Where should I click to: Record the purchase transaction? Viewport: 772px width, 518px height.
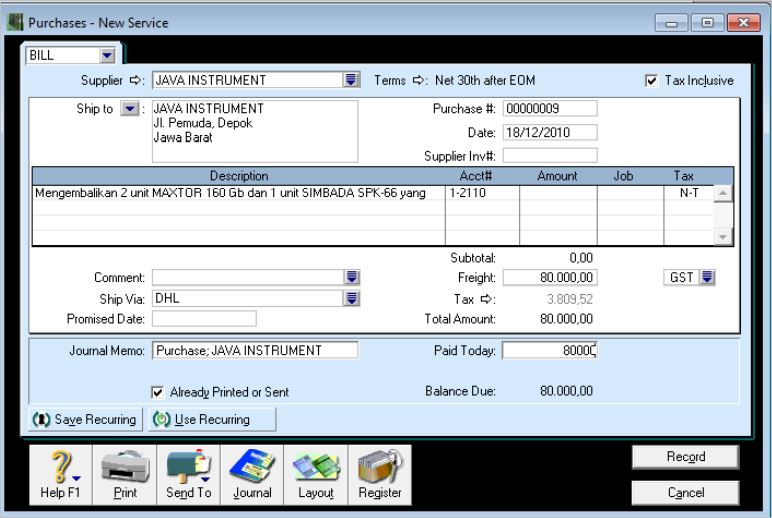point(685,457)
